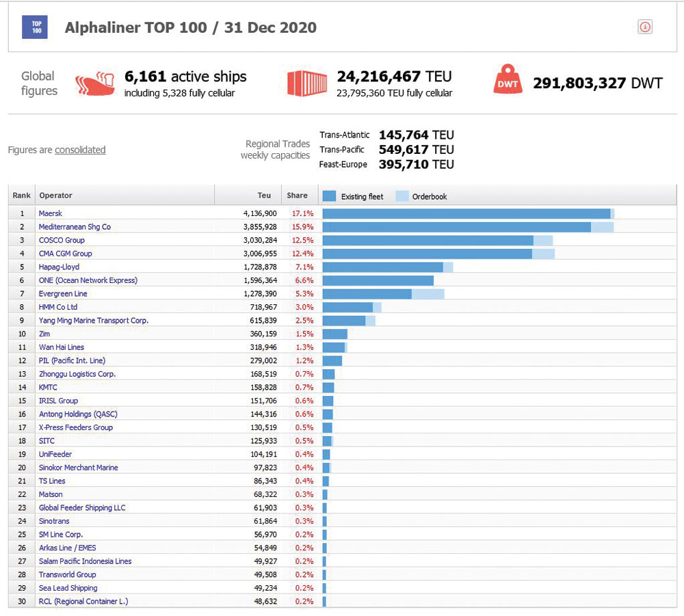Click the Maersk share value 17.1%

303,213
